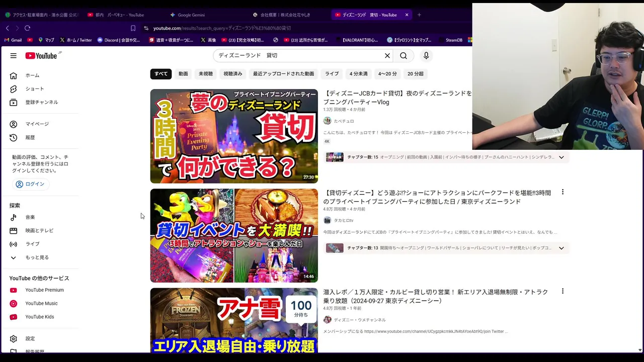Open YouTube Kids in sidebar
644x362 pixels.
click(40, 317)
